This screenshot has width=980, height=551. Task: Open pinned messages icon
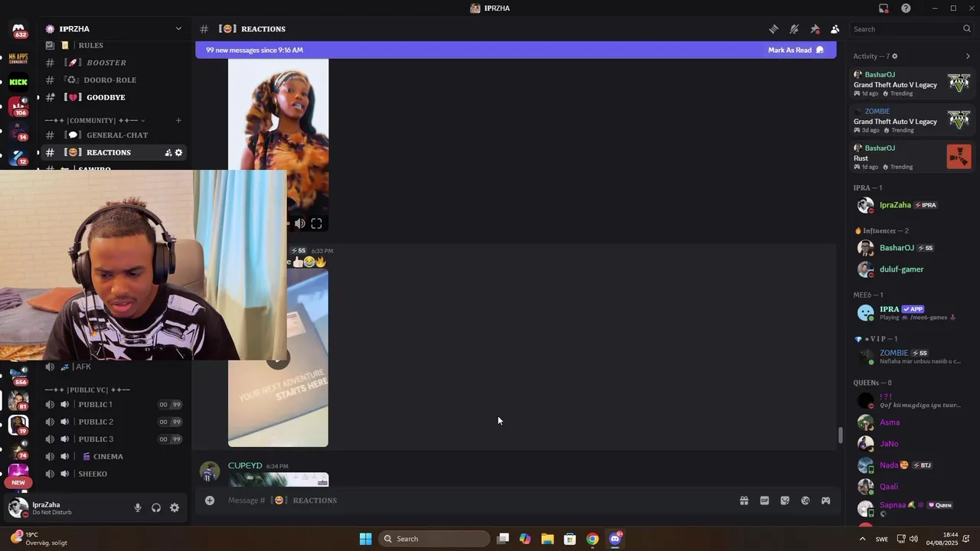pyautogui.click(x=815, y=29)
